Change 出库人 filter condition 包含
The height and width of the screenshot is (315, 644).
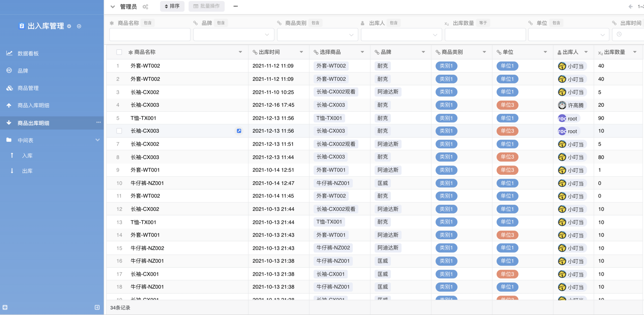(x=394, y=23)
